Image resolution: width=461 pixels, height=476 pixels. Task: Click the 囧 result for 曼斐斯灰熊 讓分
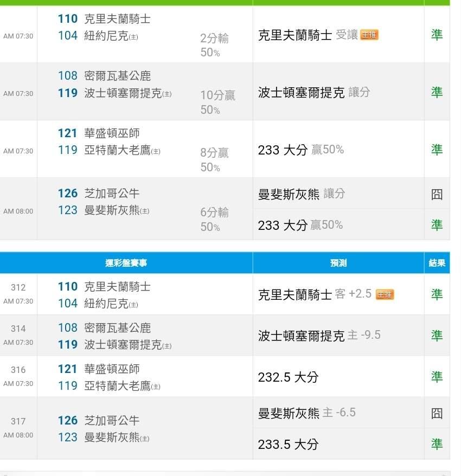coord(437,194)
